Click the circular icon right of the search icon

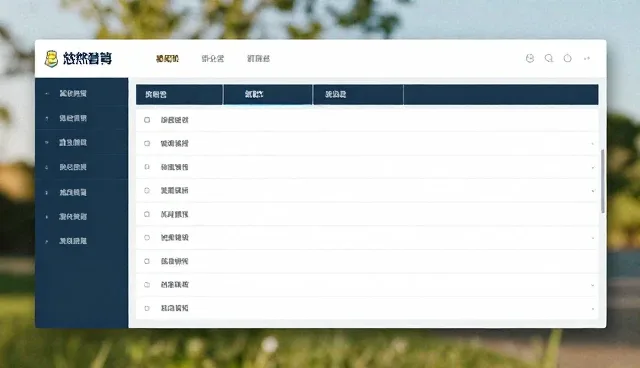(x=567, y=58)
